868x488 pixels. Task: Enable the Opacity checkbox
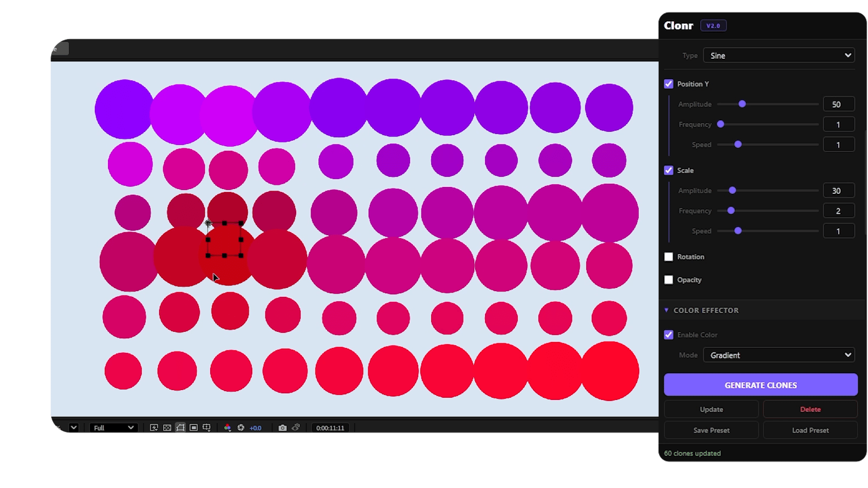click(669, 280)
